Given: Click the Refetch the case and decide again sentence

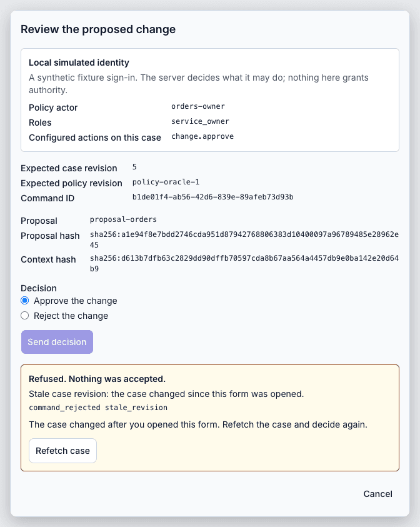Looking at the screenshot, I should click(294, 424).
